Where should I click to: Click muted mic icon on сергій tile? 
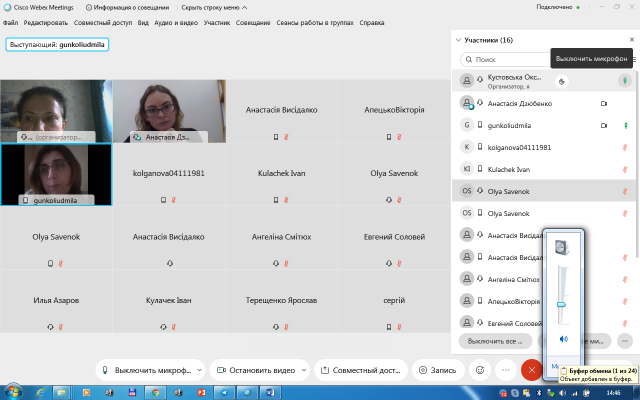(399, 327)
